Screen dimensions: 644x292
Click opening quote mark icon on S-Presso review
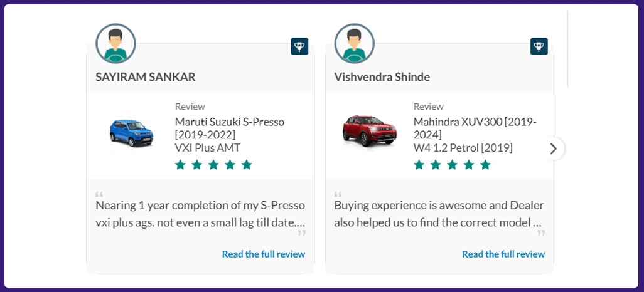click(99, 194)
